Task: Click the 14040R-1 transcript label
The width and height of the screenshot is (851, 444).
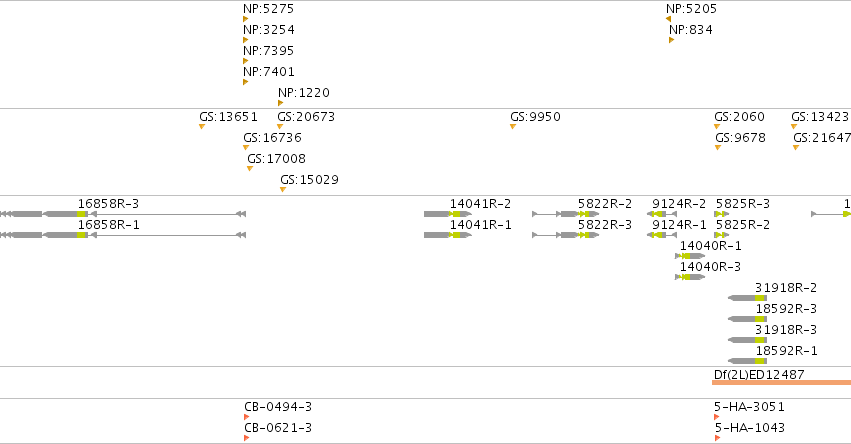Action: 710,246
